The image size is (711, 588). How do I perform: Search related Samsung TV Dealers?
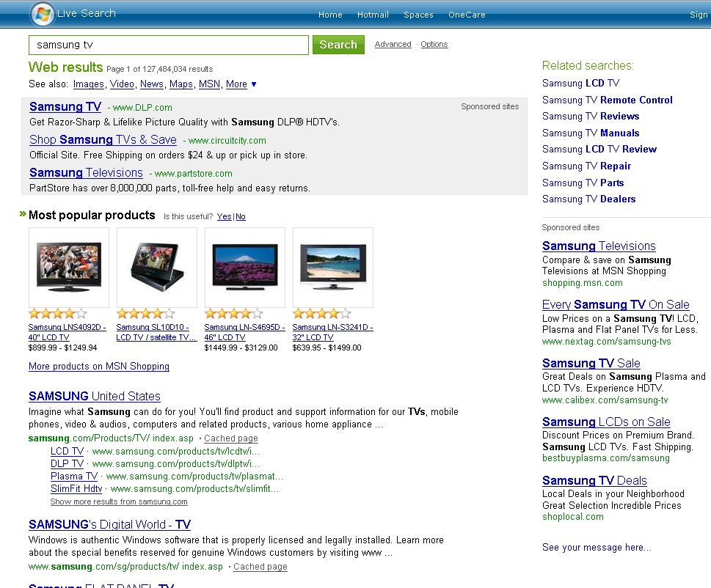(588, 199)
